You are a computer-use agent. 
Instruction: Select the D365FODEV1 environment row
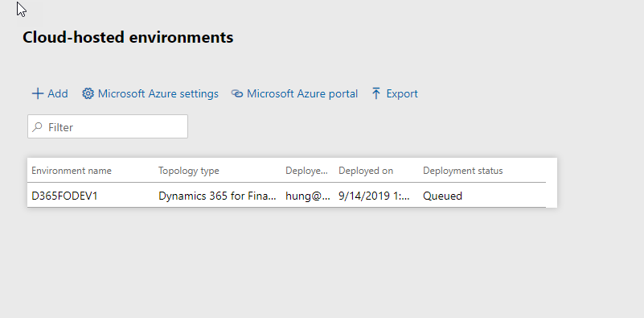click(x=287, y=196)
